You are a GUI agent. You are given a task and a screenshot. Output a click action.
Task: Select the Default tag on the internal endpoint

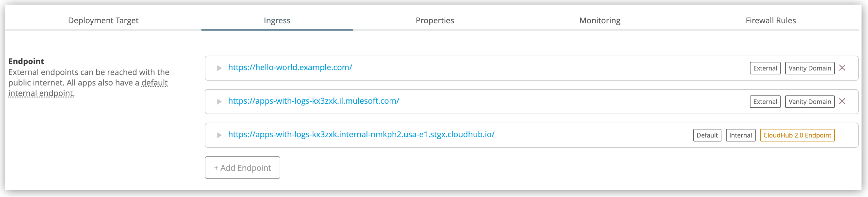pyautogui.click(x=707, y=135)
